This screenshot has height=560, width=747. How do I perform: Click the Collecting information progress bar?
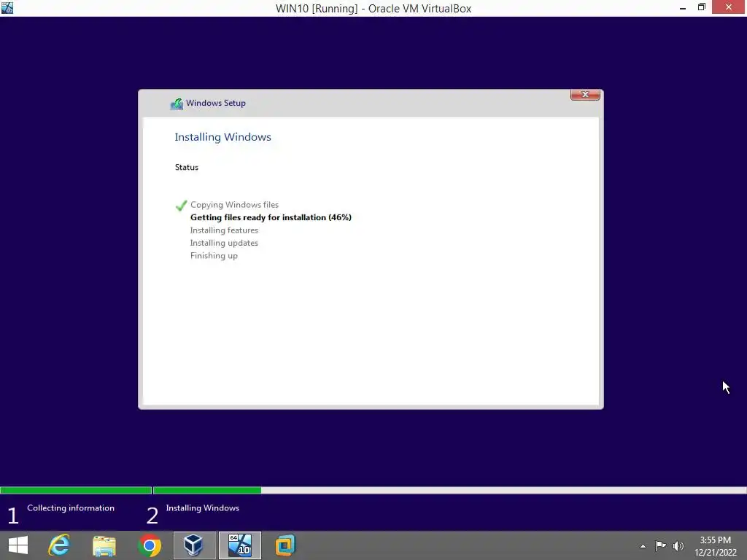click(76, 490)
